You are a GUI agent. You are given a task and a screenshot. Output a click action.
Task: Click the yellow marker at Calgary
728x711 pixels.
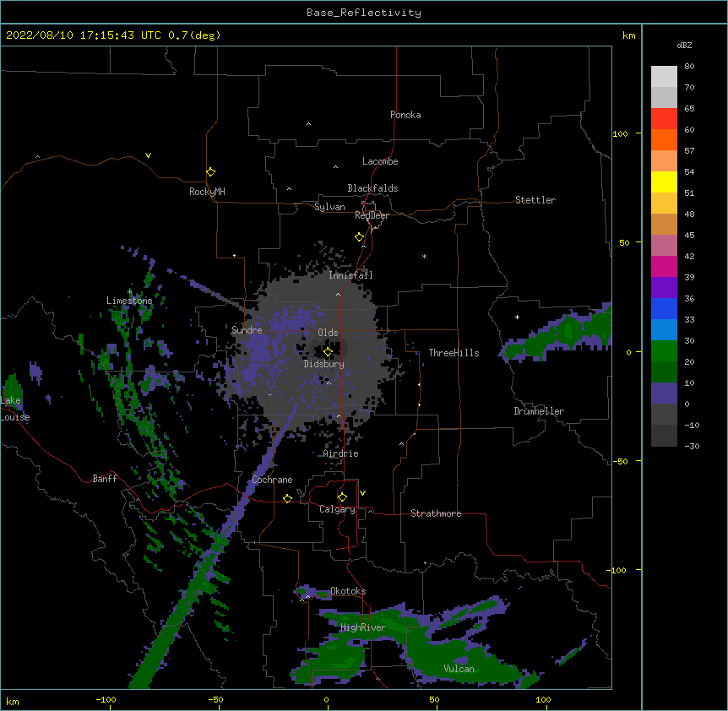point(342,497)
